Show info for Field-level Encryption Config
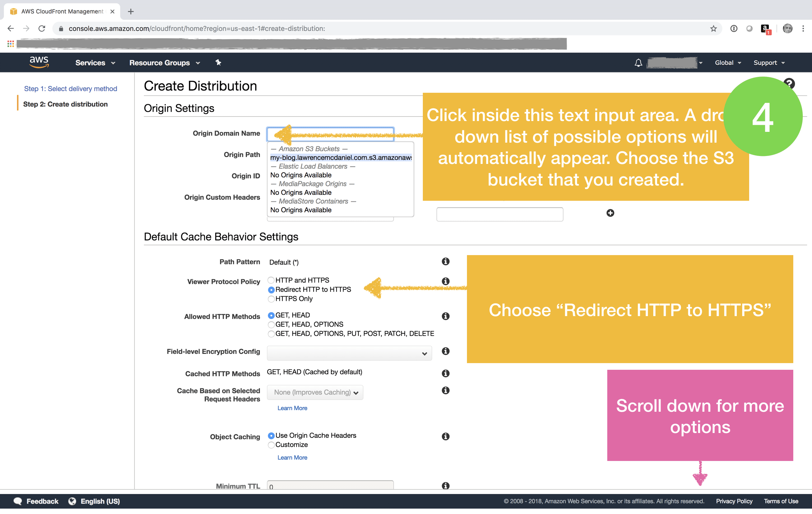The height and width of the screenshot is (514, 812). point(445,351)
